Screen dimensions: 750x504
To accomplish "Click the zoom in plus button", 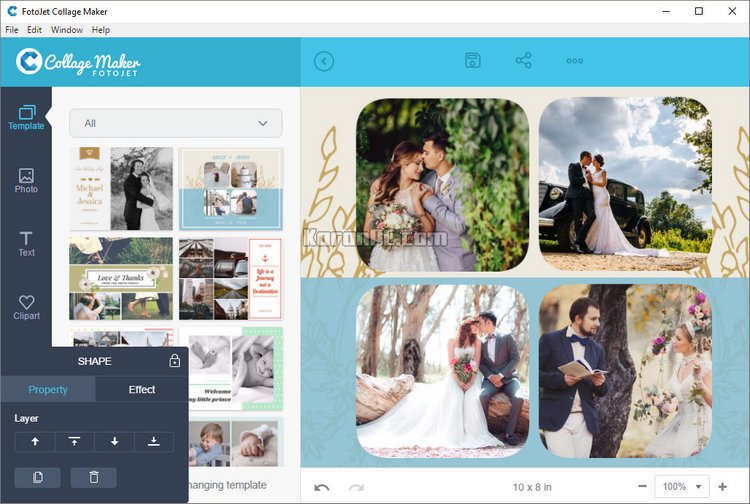I will tap(722, 487).
